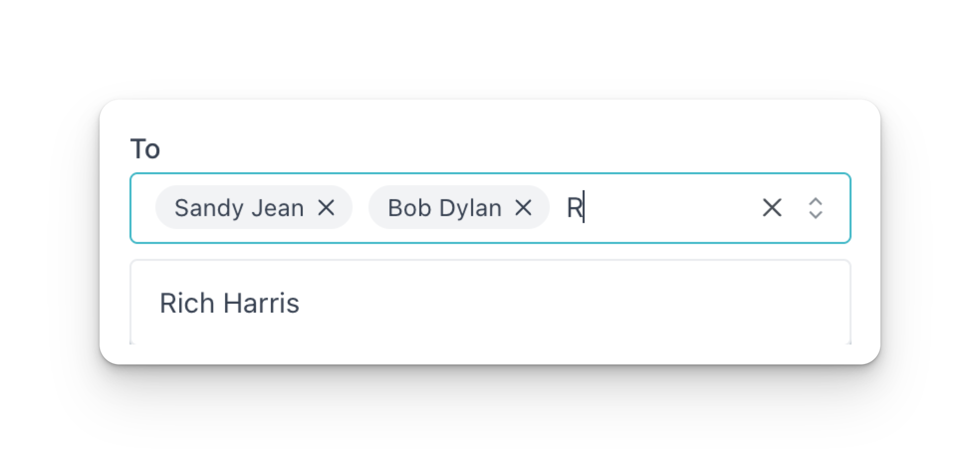Select Rich Harris from the suggestions
Screen dimensions: 980x464
(230, 303)
